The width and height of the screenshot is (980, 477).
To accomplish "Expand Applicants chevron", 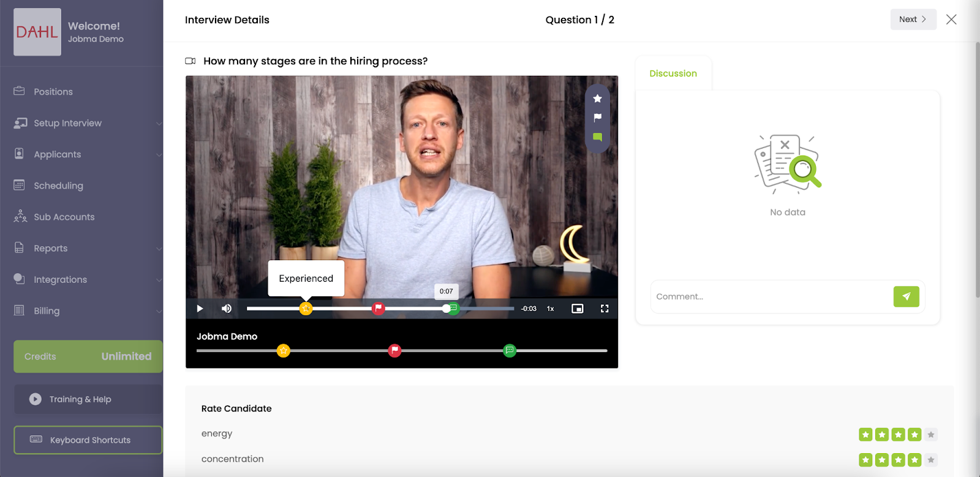I will pyautogui.click(x=159, y=155).
